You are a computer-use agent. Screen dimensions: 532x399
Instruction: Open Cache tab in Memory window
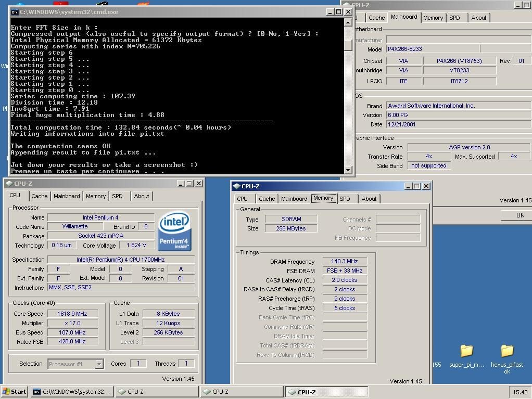pyautogui.click(x=267, y=199)
